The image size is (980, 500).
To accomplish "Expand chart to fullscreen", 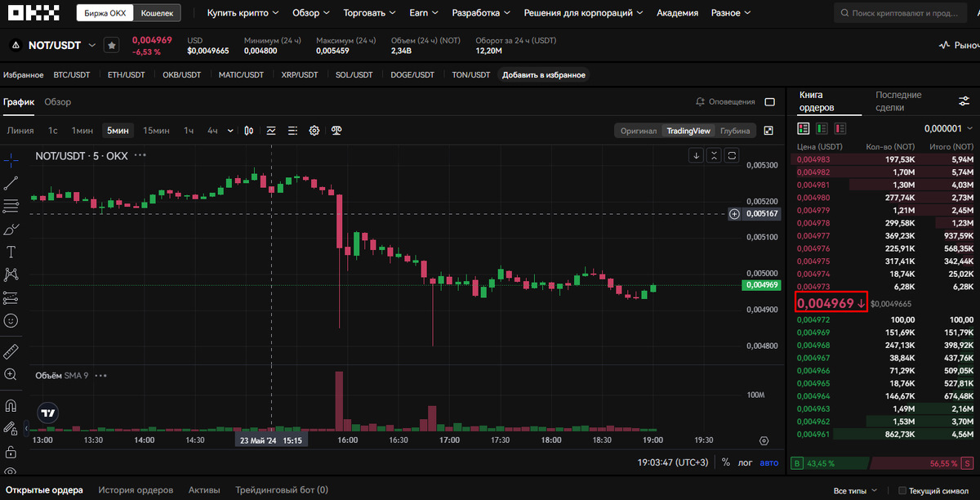I will pos(768,131).
